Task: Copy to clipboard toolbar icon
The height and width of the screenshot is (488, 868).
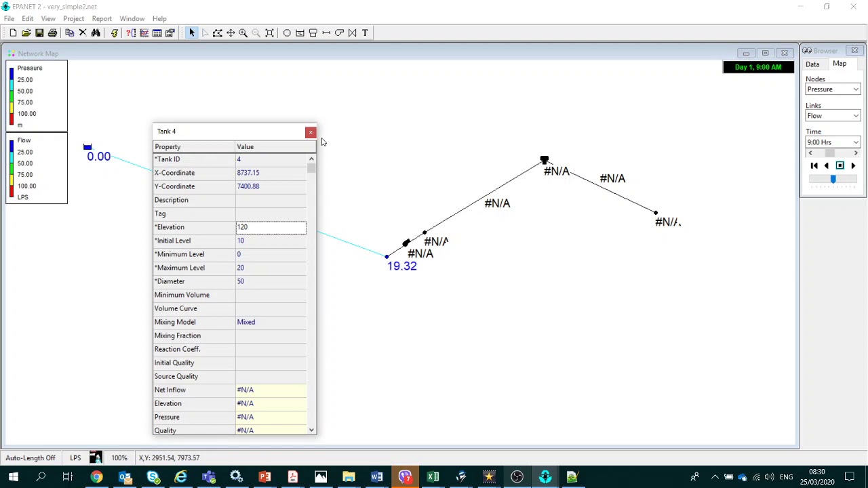Action: click(x=69, y=33)
